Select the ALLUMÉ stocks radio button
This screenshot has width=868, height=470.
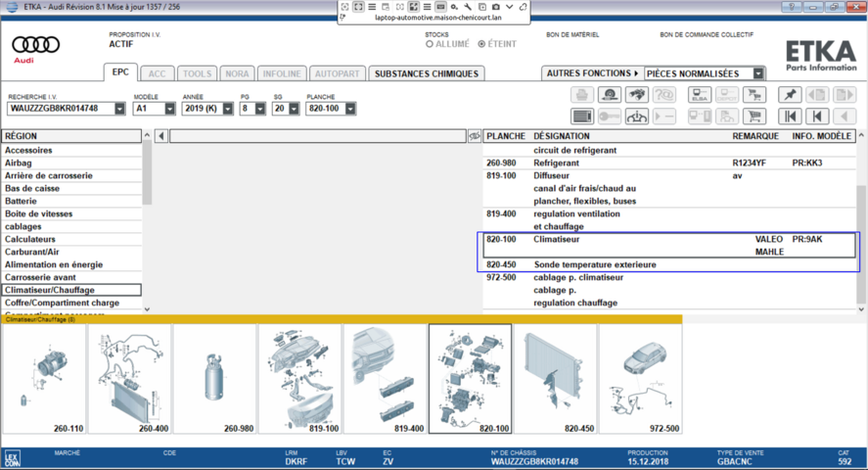coord(429,44)
